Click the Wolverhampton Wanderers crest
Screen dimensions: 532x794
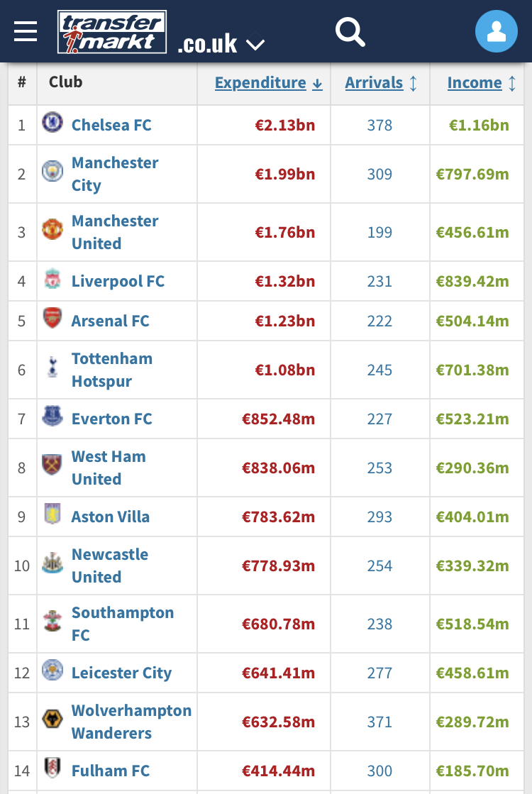[52, 719]
